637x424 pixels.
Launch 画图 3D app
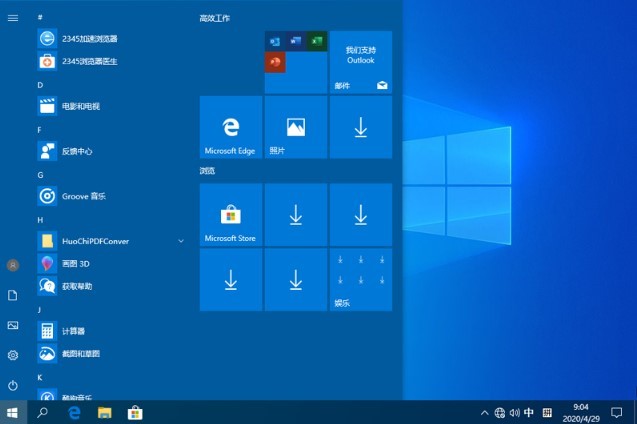coord(76,264)
